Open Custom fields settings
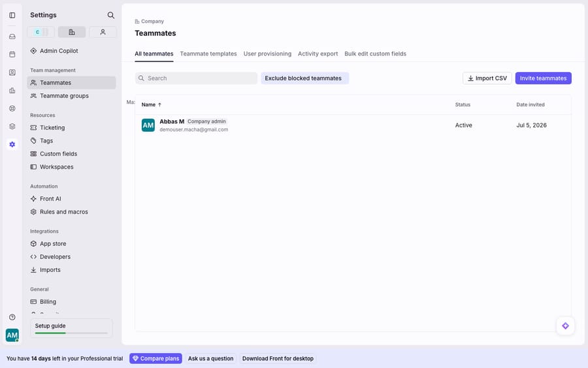The width and height of the screenshot is (588, 368). (x=71, y=154)
